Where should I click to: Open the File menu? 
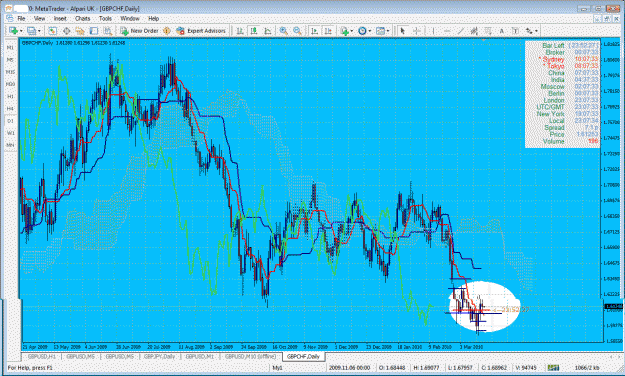coord(21,18)
